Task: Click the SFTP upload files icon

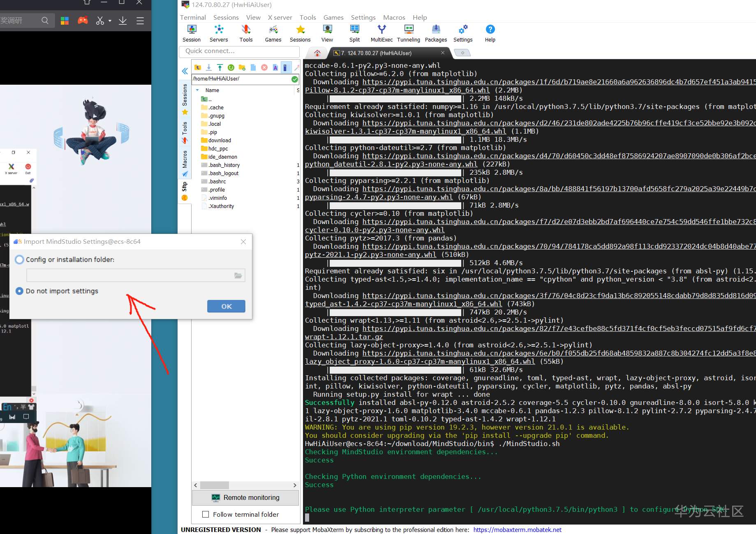Action: pyautogui.click(x=220, y=67)
